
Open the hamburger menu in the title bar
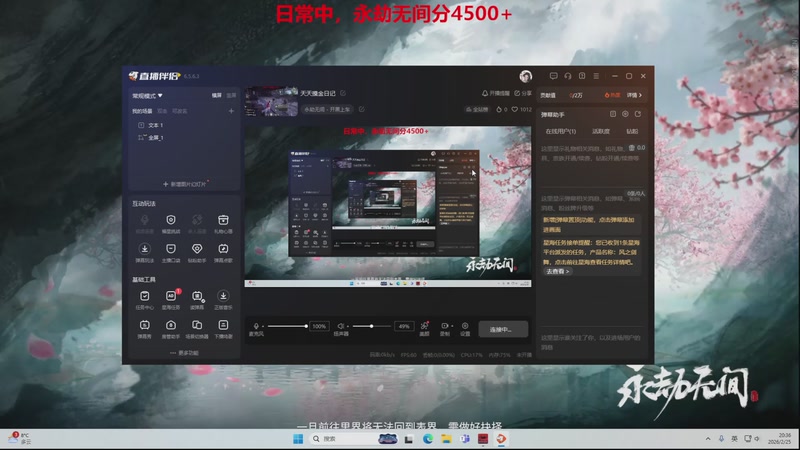point(596,76)
